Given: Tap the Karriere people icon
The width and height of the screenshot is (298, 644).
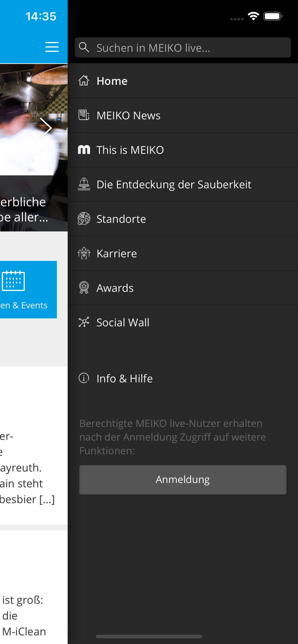Looking at the screenshot, I should pyautogui.click(x=84, y=253).
